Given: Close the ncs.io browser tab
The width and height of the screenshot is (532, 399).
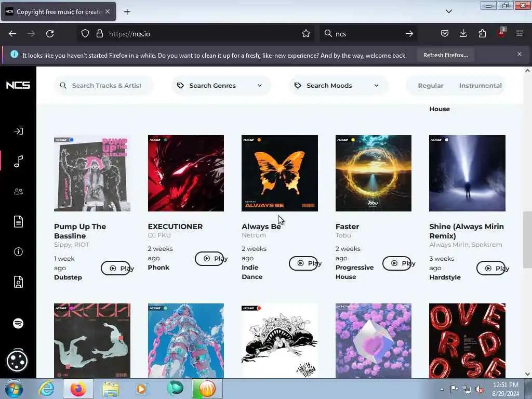Looking at the screenshot, I should point(108,11).
